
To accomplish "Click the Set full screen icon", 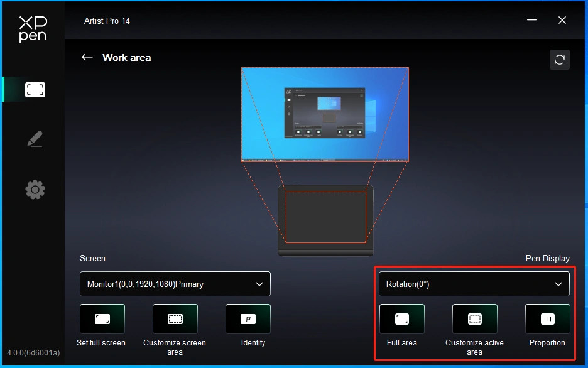I will 102,319.
